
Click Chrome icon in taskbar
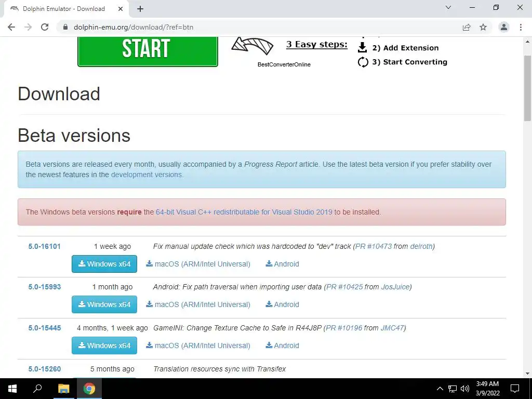89,389
